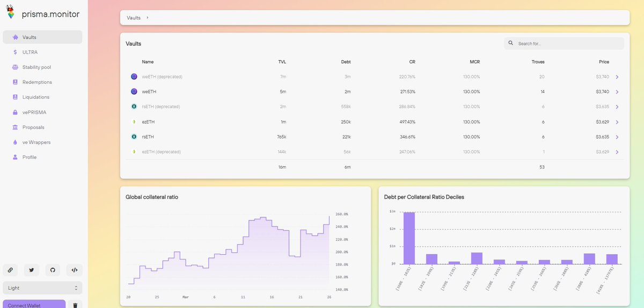Expand the ezETH vault row arrow
644x308 pixels.
click(x=617, y=122)
